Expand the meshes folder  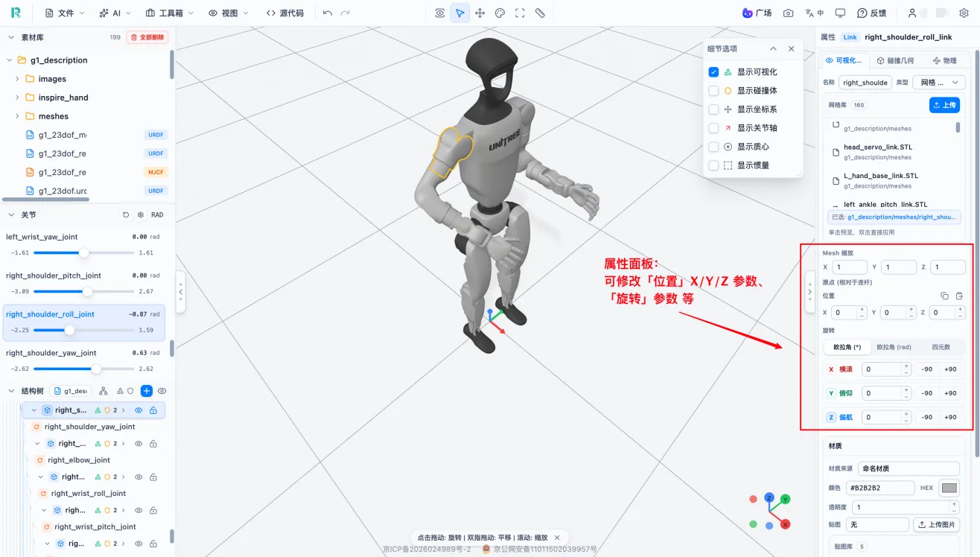click(x=17, y=115)
